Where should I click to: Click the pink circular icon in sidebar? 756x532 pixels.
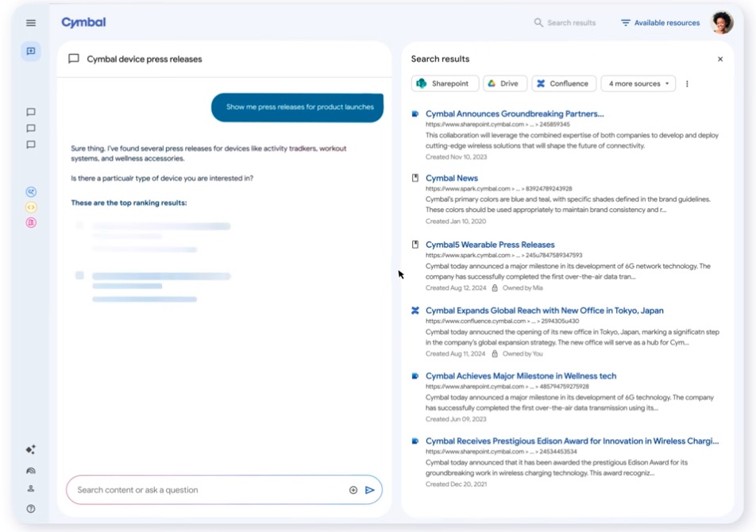[31, 222]
